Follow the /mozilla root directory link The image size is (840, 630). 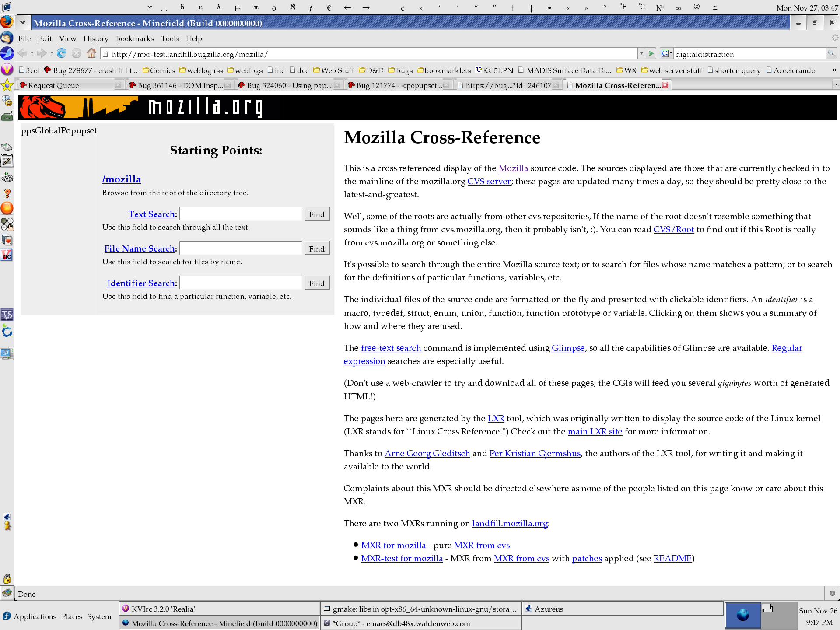tap(122, 179)
